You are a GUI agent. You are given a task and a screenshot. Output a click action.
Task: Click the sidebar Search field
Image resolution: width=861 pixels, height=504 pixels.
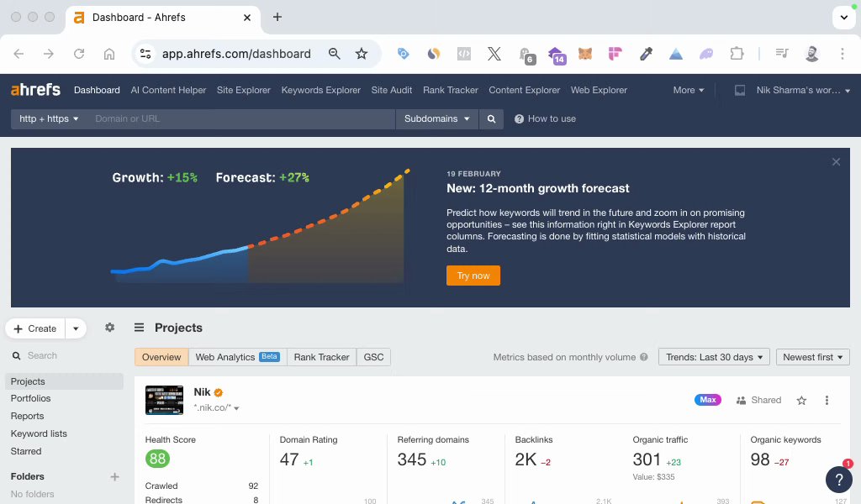(x=64, y=355)
